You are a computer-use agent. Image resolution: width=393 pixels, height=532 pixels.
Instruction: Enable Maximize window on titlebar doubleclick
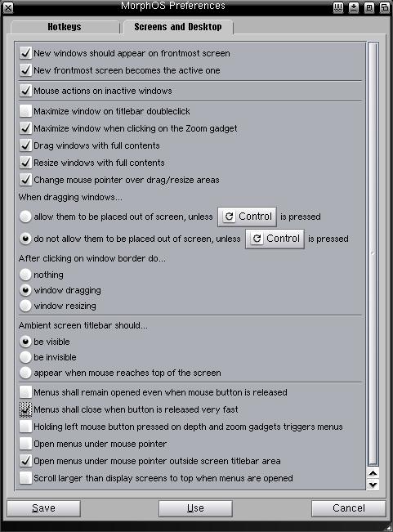click(25, 111)
